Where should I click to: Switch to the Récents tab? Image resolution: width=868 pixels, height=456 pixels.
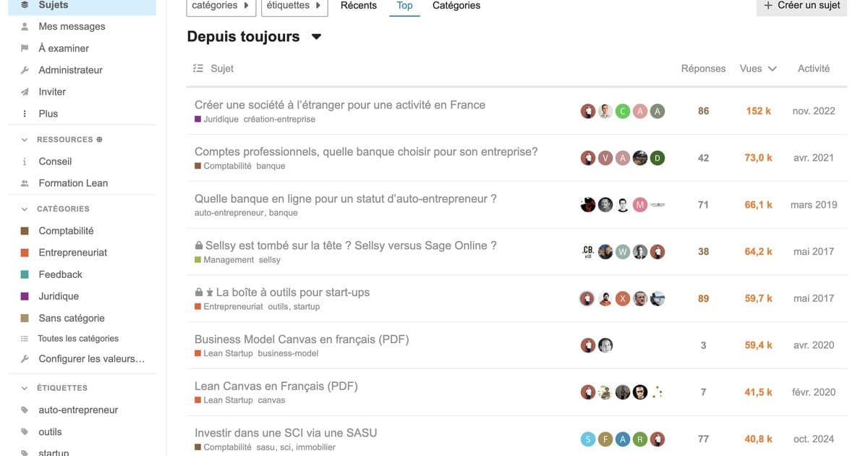(x=359, y=6)
